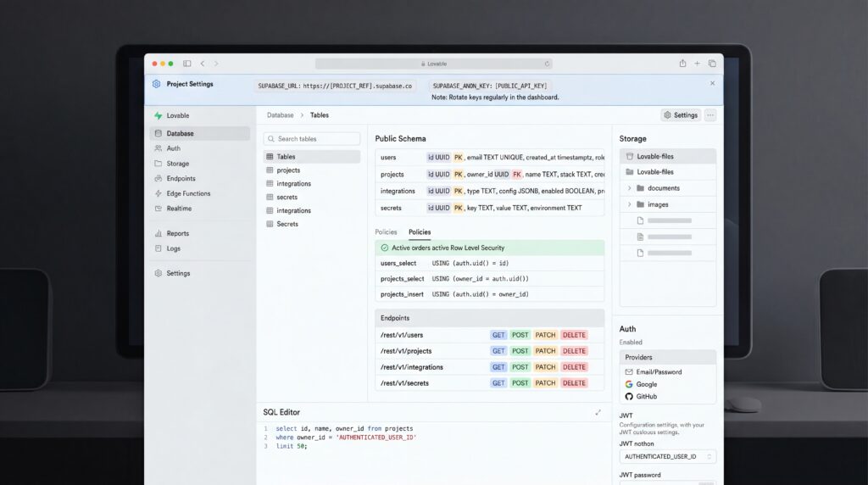Click the Lovable lightning logo

tap(159, 115)
